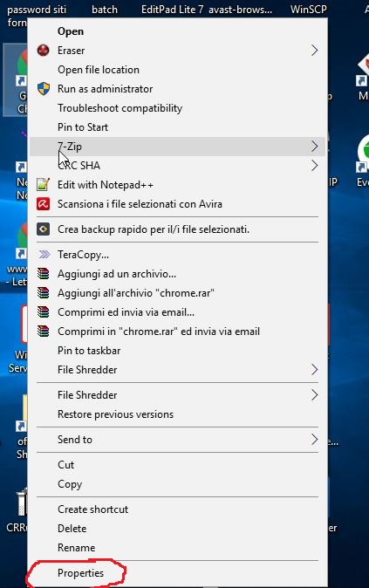Open the File Shredder entry above Restore previous versions
The width and height of the screenshot is (369, 588).
pyautogui.click(x=177, y=395)
